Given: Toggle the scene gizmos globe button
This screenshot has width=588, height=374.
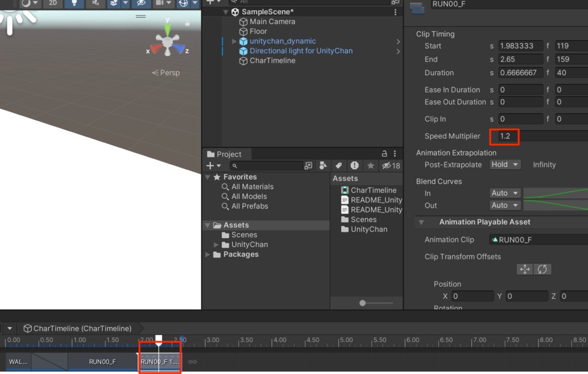Looking at the screenshot, I should (183, 3).
